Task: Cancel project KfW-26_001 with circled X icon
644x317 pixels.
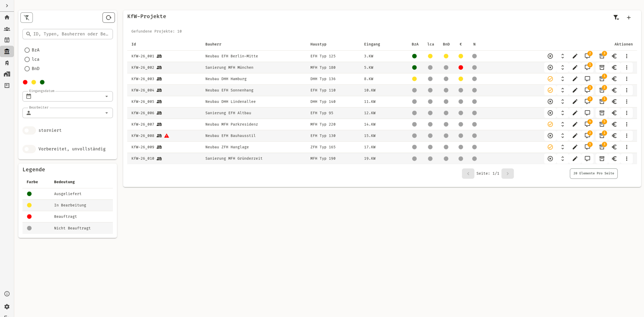Action: (x=550, y=56)
